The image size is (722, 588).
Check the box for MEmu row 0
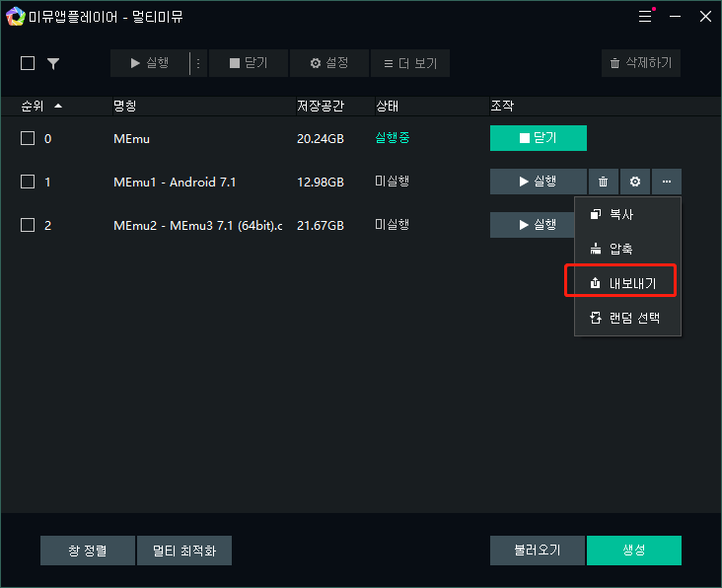pos(28,138)
